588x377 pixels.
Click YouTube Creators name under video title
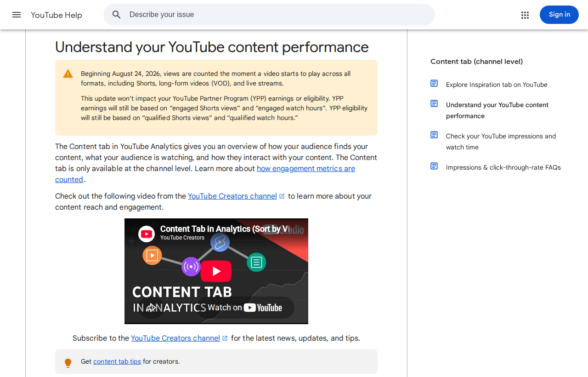pyautogui.click(x=182, y=238)
